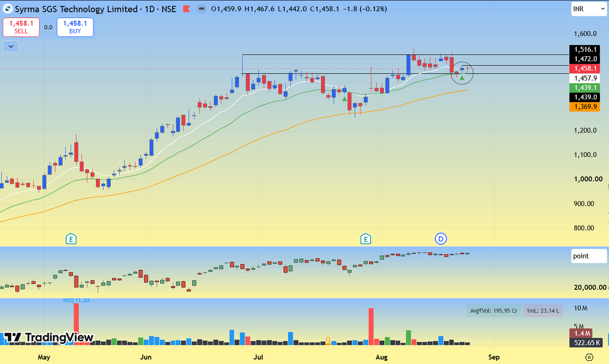Click the black 1,439.0 price label
The image size is (609, 364).
(585, 97)
